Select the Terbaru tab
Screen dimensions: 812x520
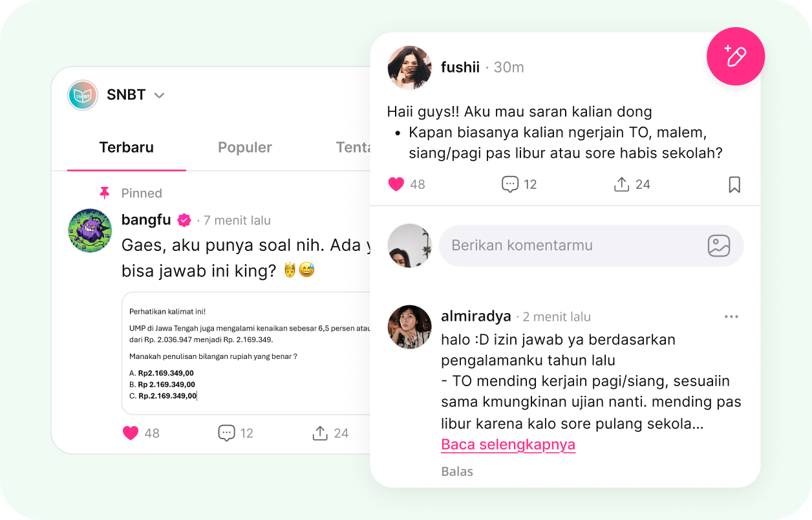point(127,147)
